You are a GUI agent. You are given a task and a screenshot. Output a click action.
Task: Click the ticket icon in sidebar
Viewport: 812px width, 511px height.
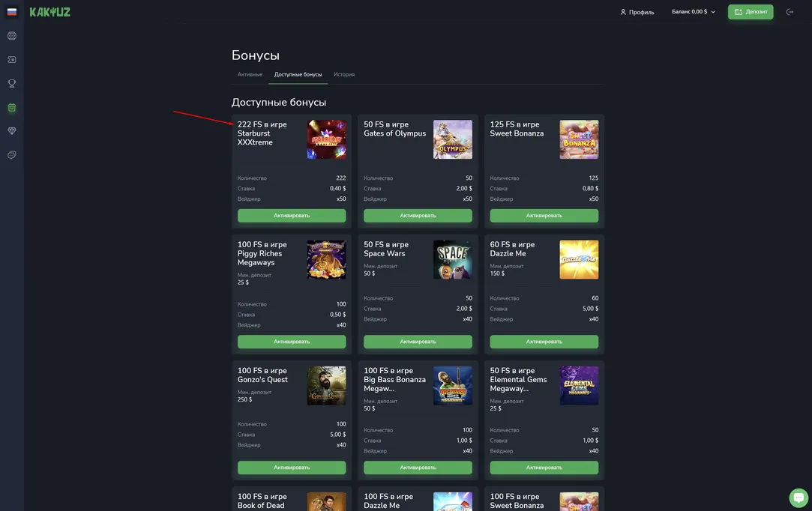click(12, 60)
